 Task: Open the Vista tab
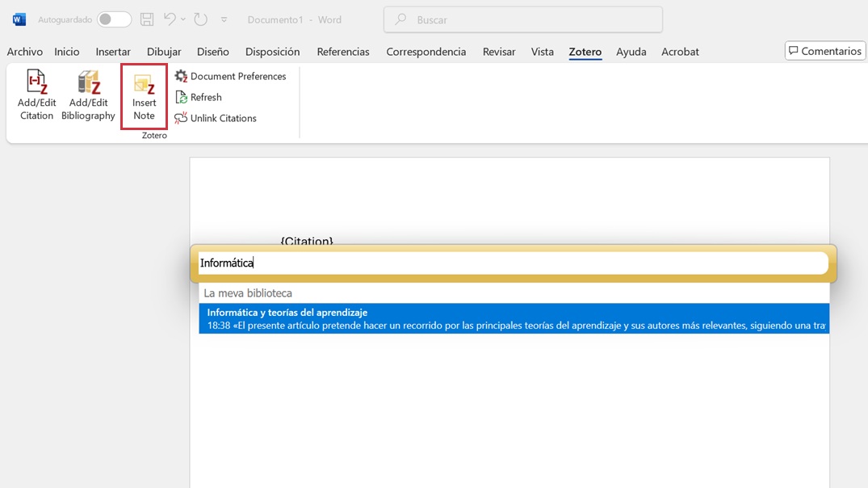542,52
